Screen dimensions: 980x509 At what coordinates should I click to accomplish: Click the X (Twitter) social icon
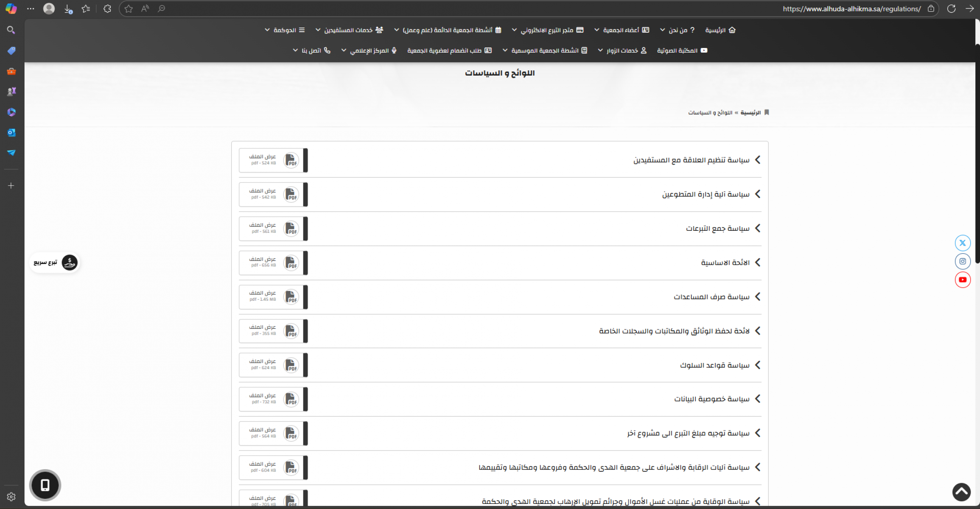point(962,243)
